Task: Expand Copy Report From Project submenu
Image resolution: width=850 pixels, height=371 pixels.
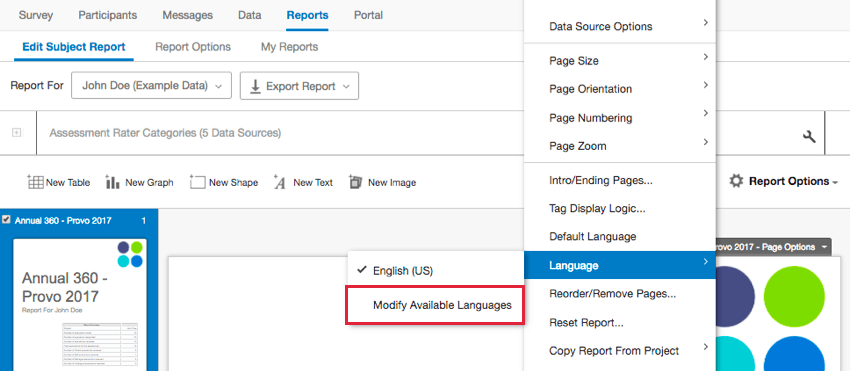Action: point(620,351)
